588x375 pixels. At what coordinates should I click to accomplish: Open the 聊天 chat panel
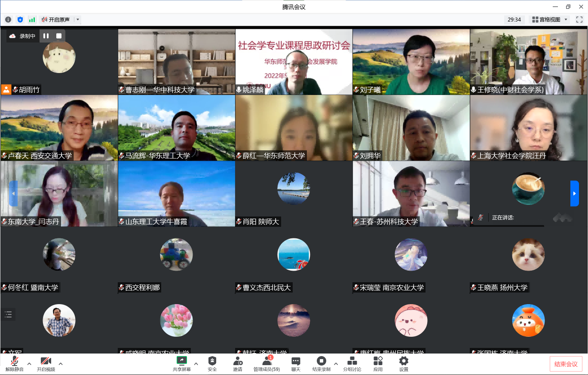click(296, 363)
